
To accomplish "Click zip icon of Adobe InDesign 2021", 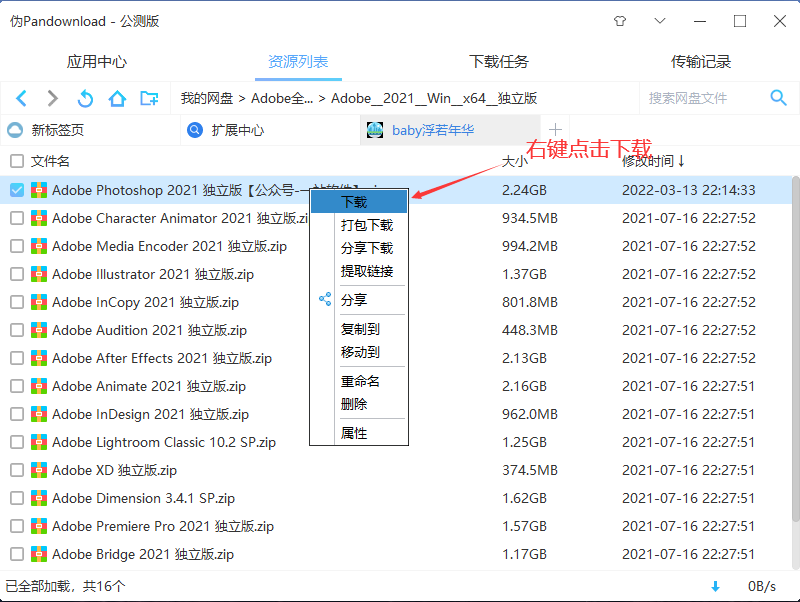I will [x=39, y=414].
